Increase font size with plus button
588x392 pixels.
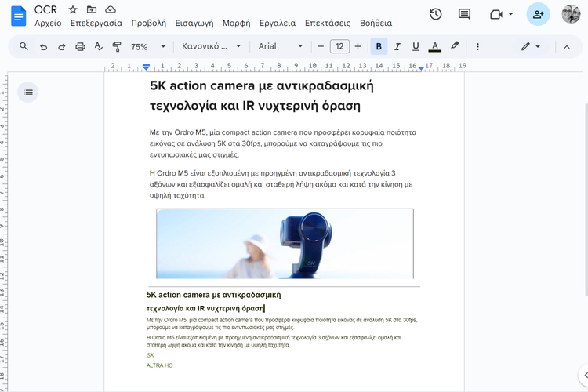pyautogui.click(x=358, y=46)
